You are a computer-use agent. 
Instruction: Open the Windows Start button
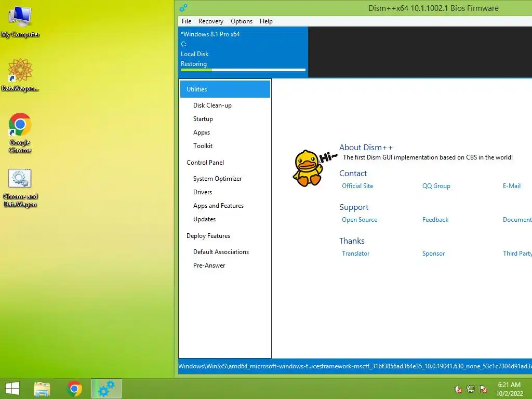[12, 389]
